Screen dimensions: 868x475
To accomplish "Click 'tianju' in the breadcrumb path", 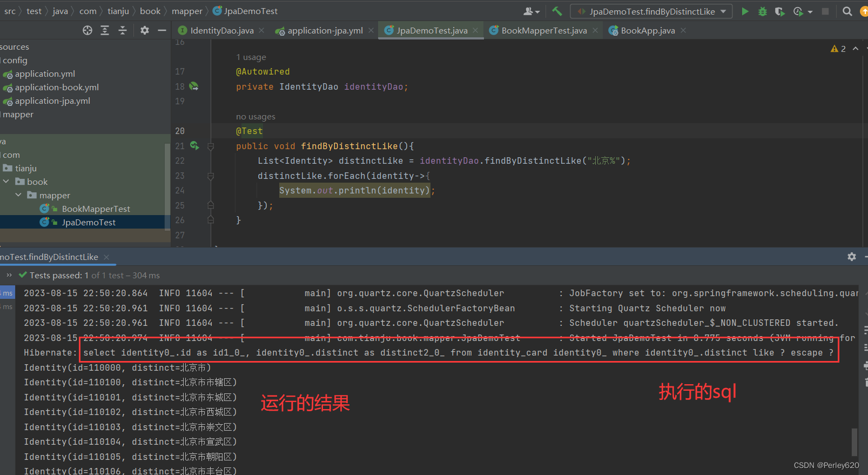I will tap(118, 11).
